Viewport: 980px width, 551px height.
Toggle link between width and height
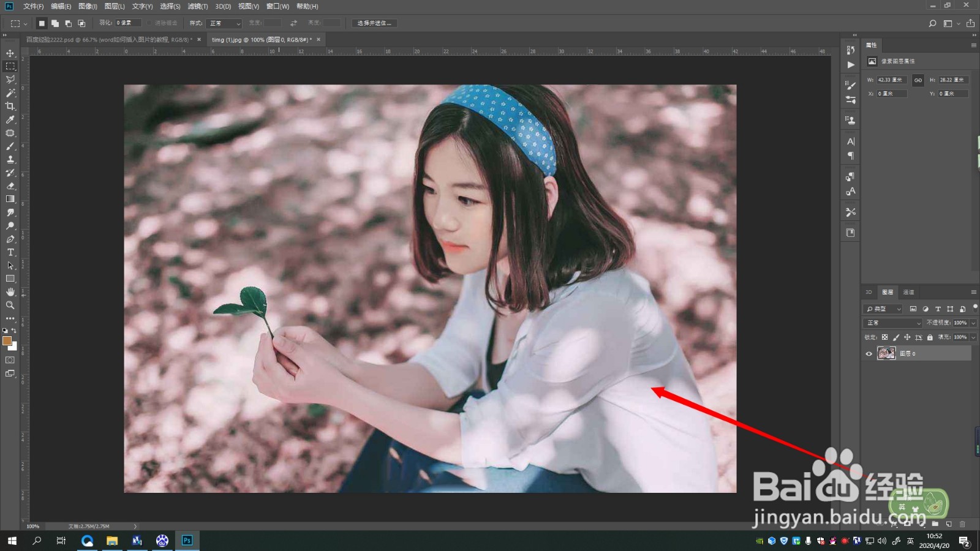pyautogui.click(x=918, y=80)
